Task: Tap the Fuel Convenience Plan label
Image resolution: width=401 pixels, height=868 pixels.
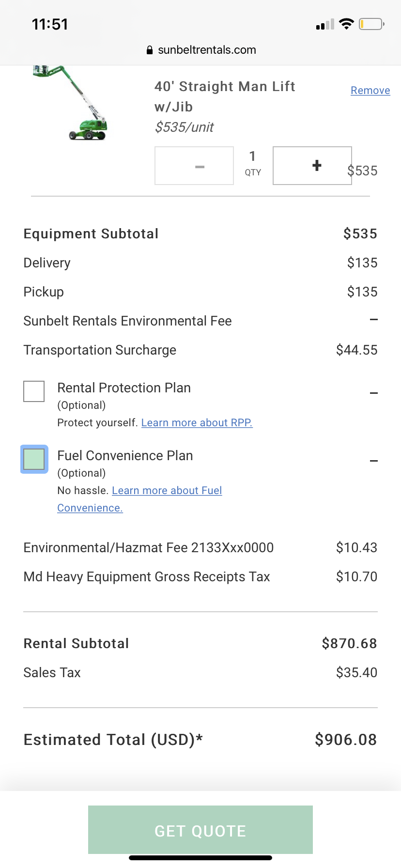Action: (125, 456)
